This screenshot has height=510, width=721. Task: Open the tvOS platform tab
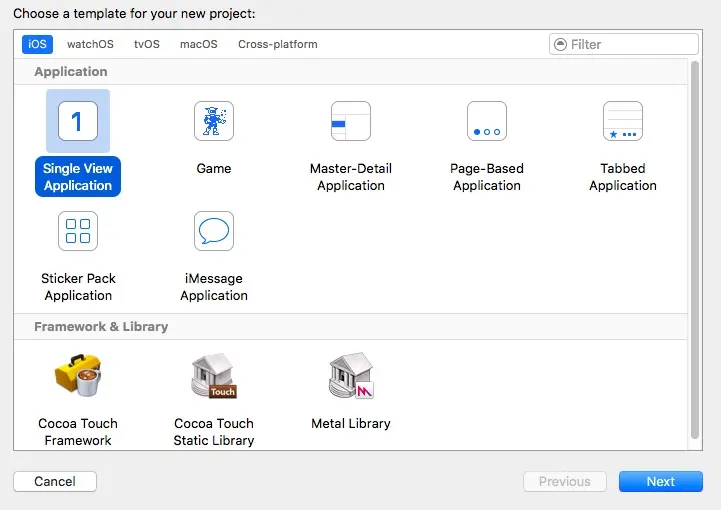pos(147,44)
